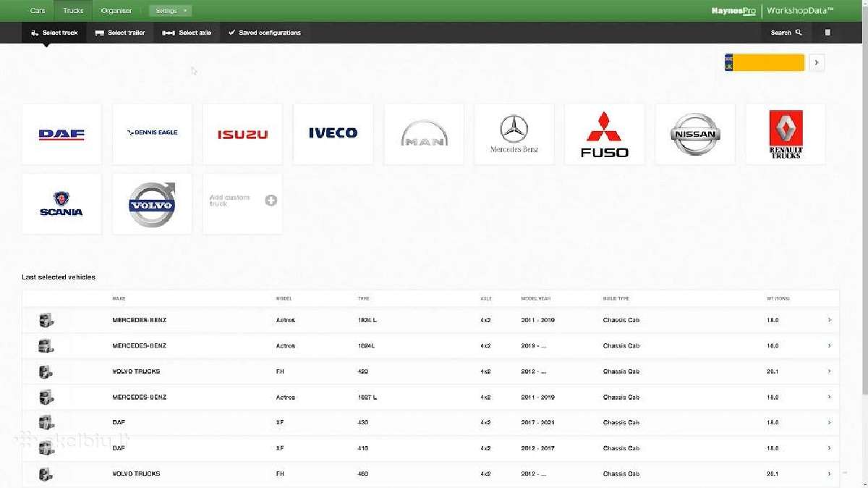
Task: Open chevron for Volvo FH 460 row
Action: (x=829, y=474)
